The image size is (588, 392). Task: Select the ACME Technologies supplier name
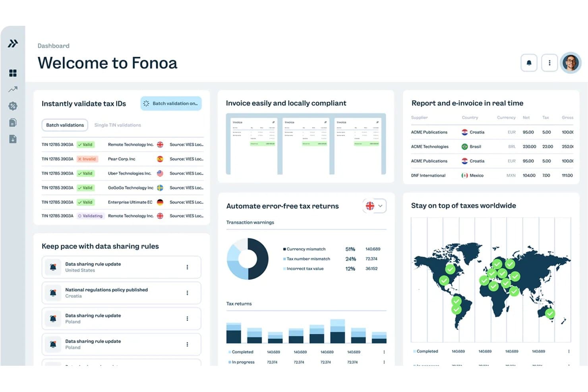point(430,147)
